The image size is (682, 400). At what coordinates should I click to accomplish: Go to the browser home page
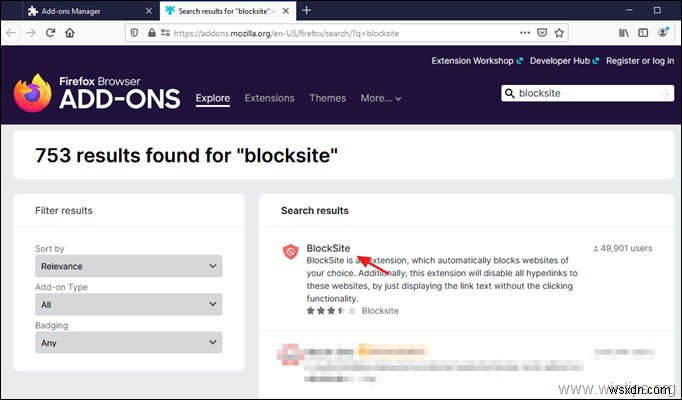point(70,31)
